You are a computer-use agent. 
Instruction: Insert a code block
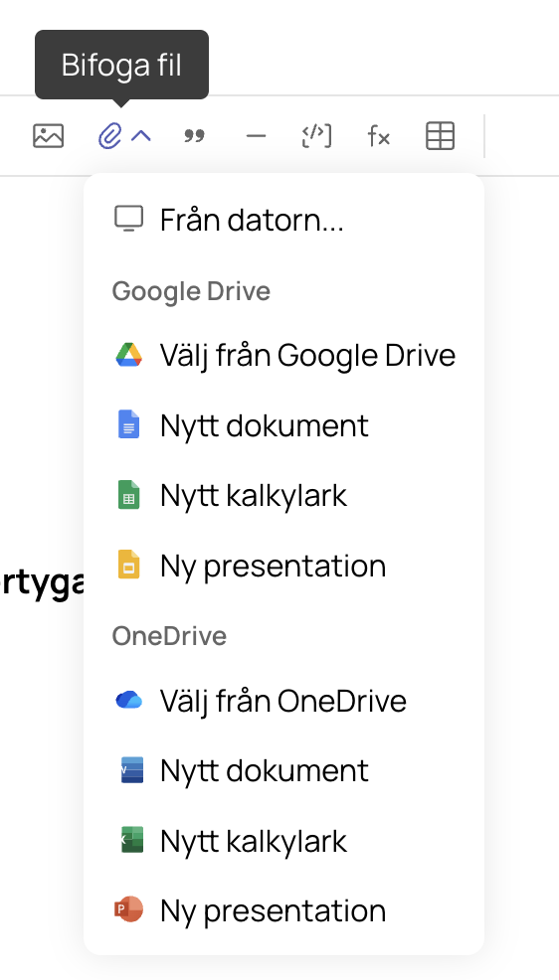pos(316,135)
